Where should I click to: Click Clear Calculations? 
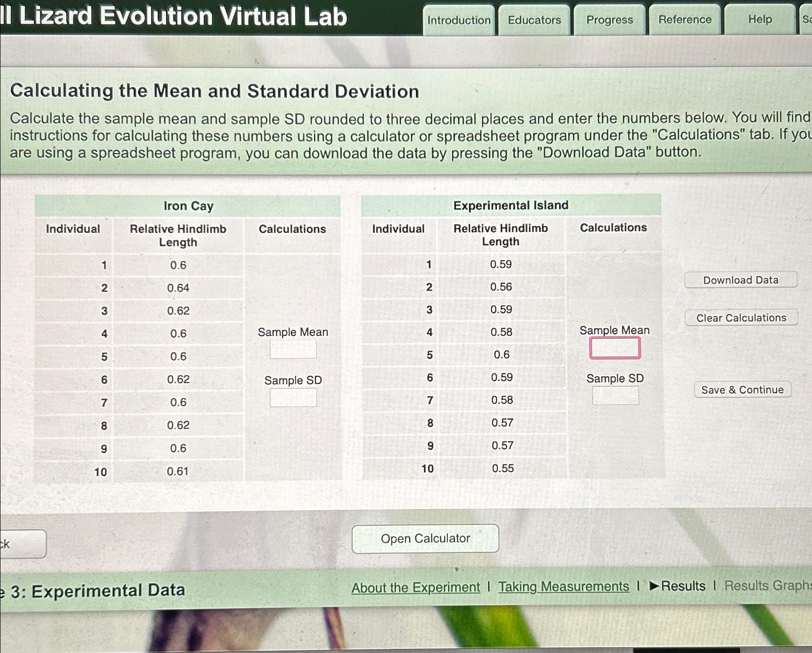pyautogui.click(x=741, y=318)
